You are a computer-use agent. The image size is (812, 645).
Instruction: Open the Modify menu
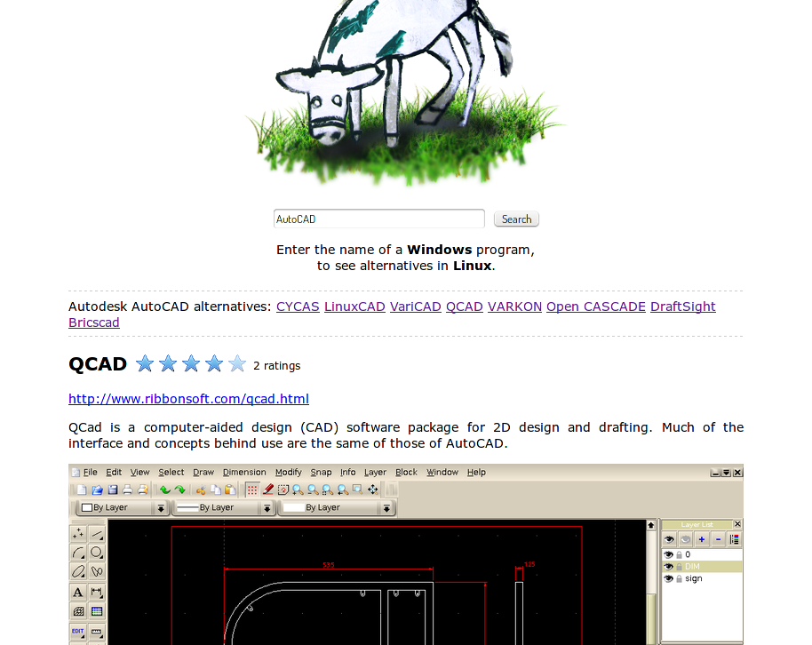tap(289, 473)
